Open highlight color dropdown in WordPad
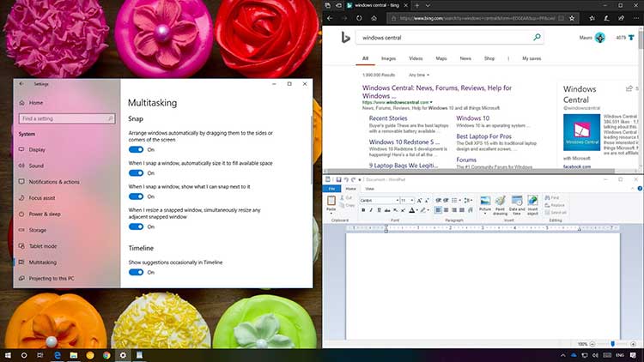This screenshot has width=644, height=362. pos(428,210)
